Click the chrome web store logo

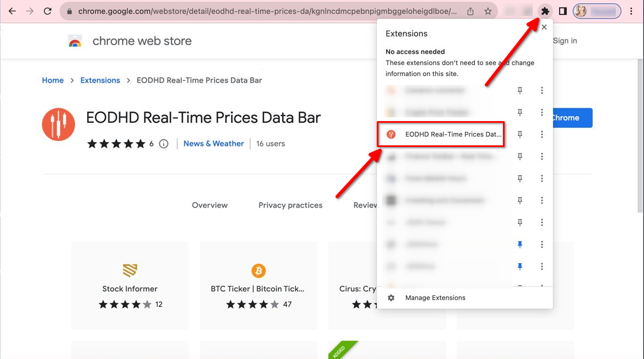click(75, 41)
